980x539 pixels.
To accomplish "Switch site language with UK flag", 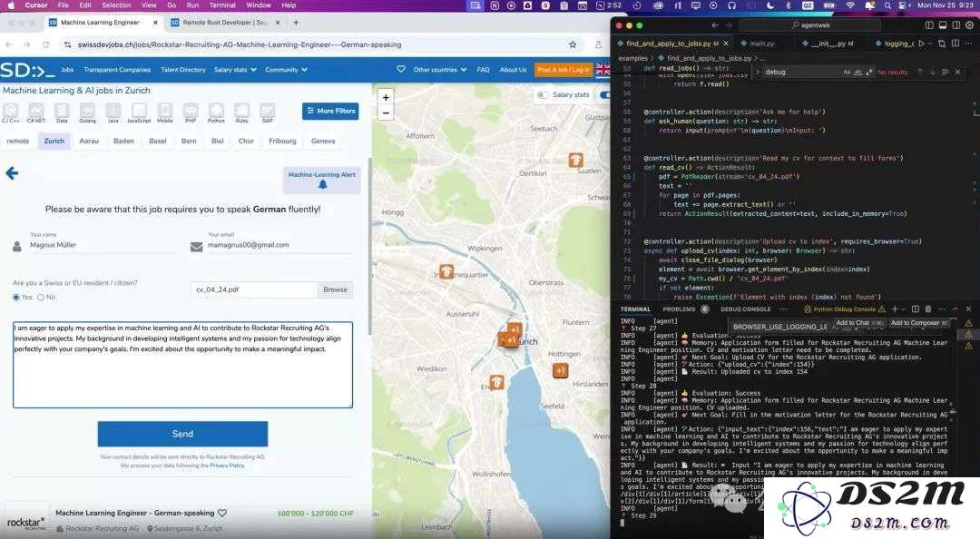I will (x=603, y=69).
